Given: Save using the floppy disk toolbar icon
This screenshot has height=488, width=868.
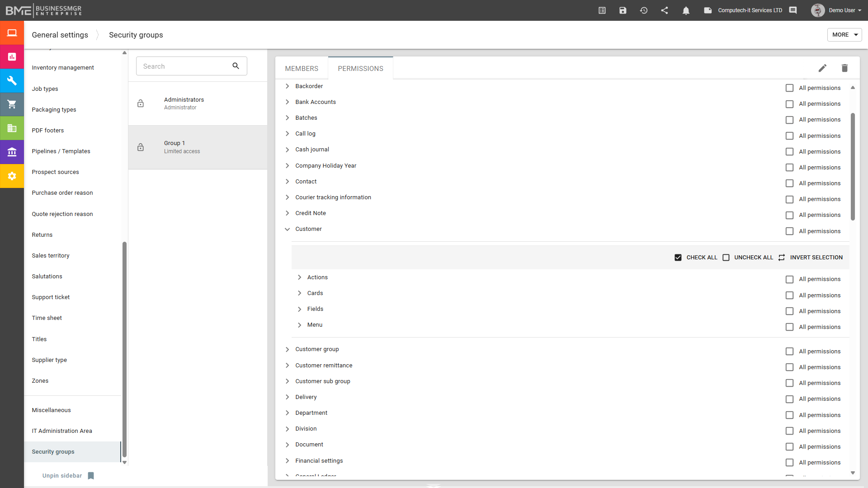Looking at the screenshot, I should (623, 10).
